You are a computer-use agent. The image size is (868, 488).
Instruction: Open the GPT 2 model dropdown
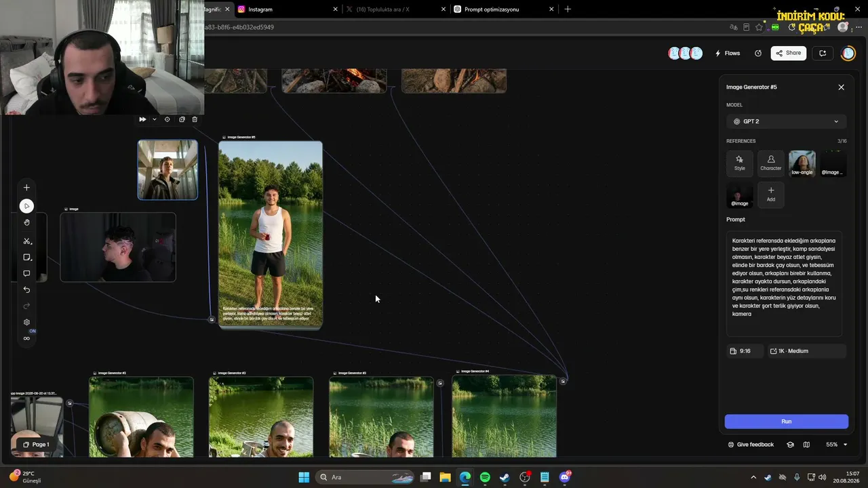786,121
